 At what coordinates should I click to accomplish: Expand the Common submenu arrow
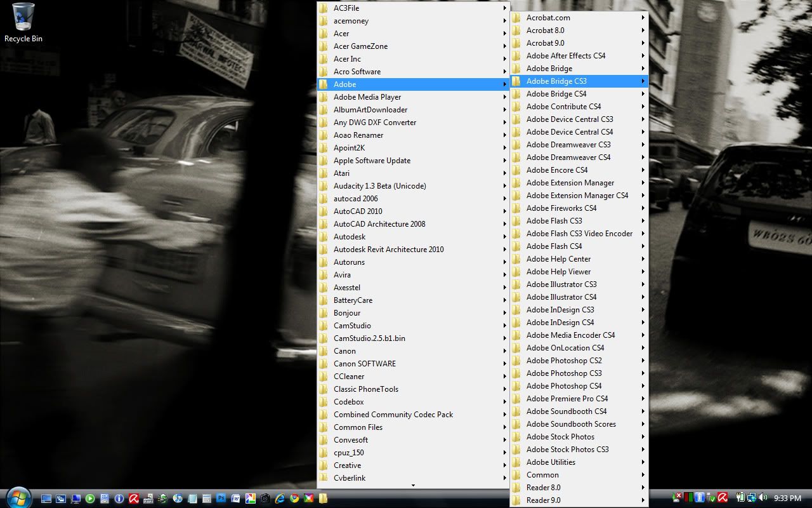coord(643,475)
